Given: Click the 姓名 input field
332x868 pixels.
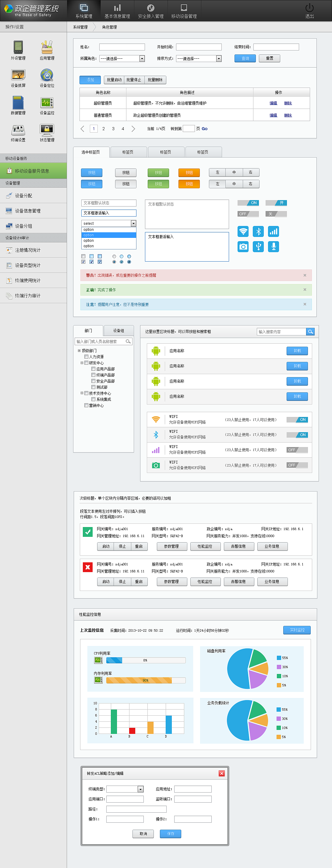Looking at the screenshot, I should (x=122, y=47).
